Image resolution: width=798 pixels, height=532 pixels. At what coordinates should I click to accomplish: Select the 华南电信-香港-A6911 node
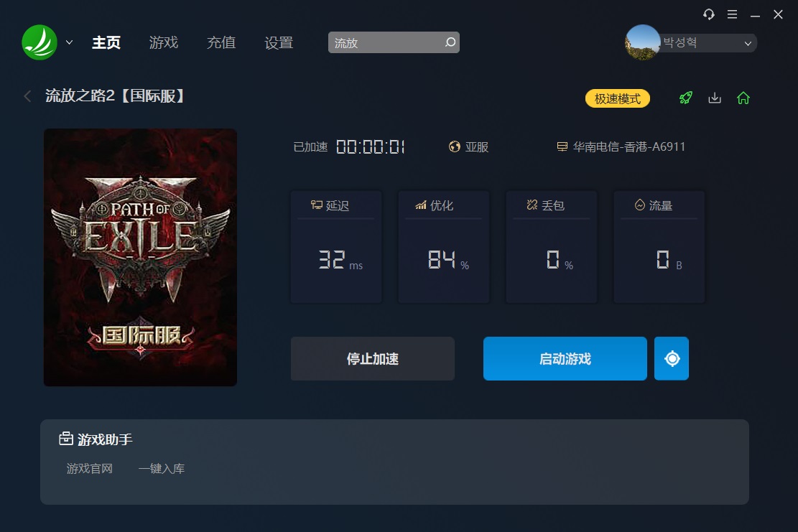point(621,146)
